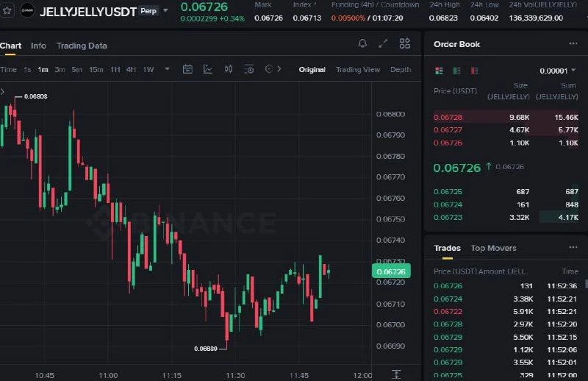Open chart display settings icon

pyautogui.click(x=249, y=69)
